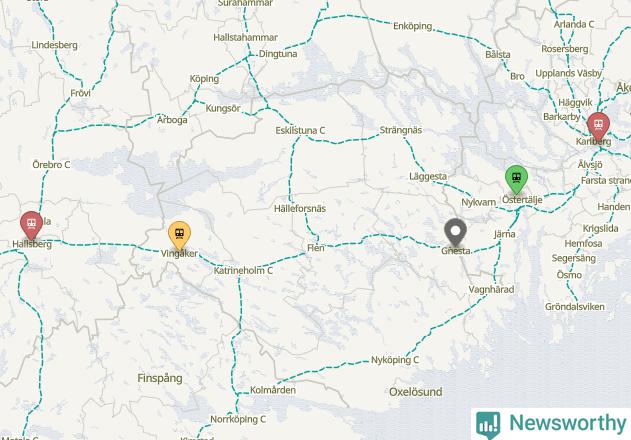Select the Läggesta station label
The image size is (631, 440).
(428, 176)
